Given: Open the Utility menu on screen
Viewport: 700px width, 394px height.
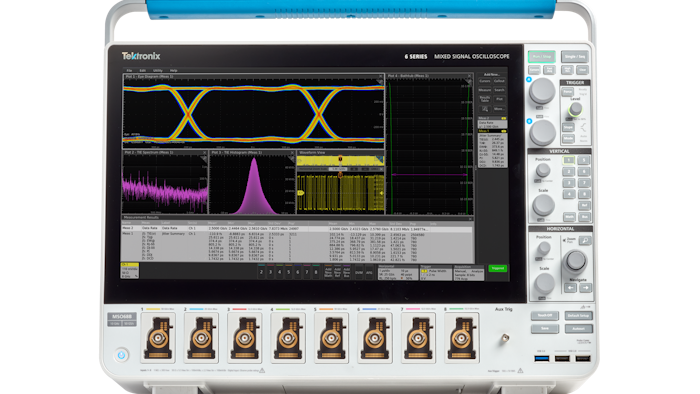Looking at the screenshot, I should coord(158,71).
